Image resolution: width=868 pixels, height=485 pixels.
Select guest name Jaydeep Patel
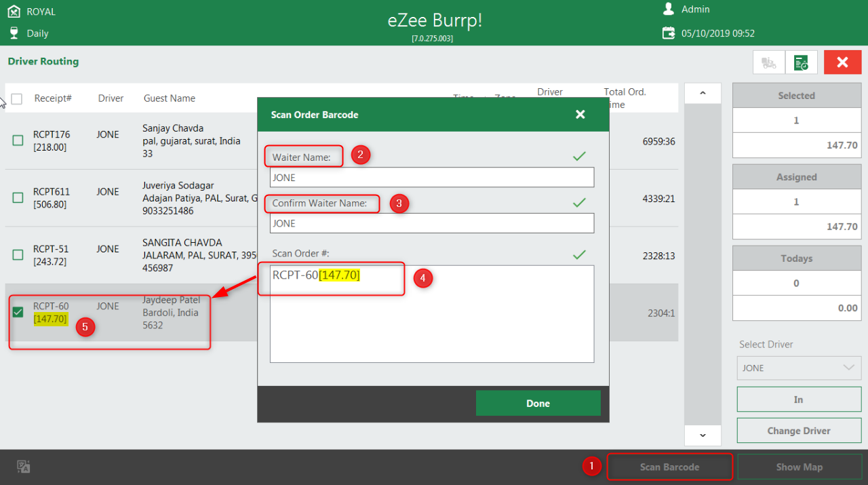tap(172, 300)
